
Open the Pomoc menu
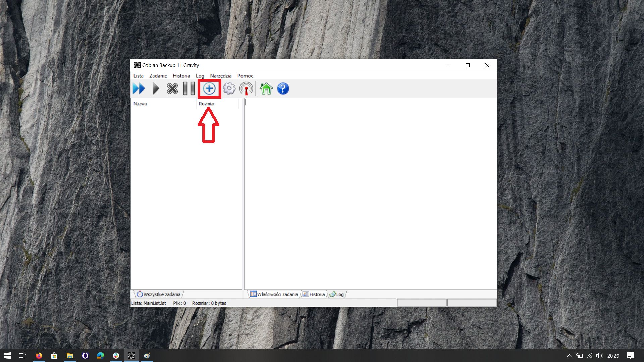245,76
